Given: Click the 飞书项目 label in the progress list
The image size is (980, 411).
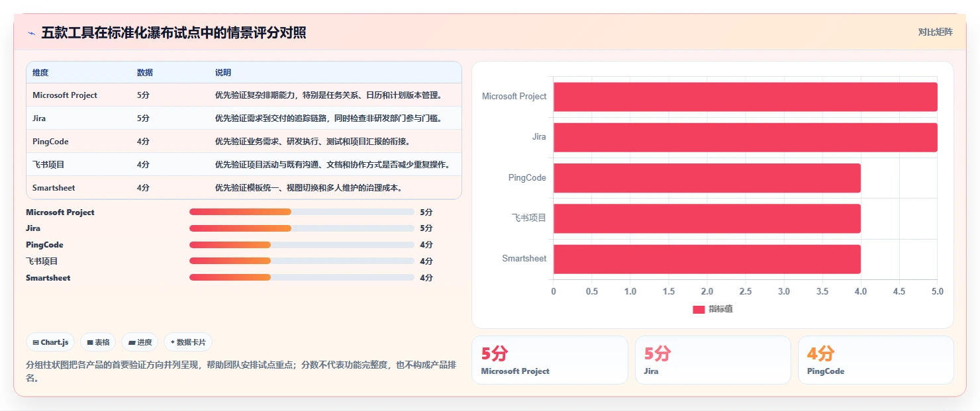Looking at the screenshot, I should click(x=42, y=261).
